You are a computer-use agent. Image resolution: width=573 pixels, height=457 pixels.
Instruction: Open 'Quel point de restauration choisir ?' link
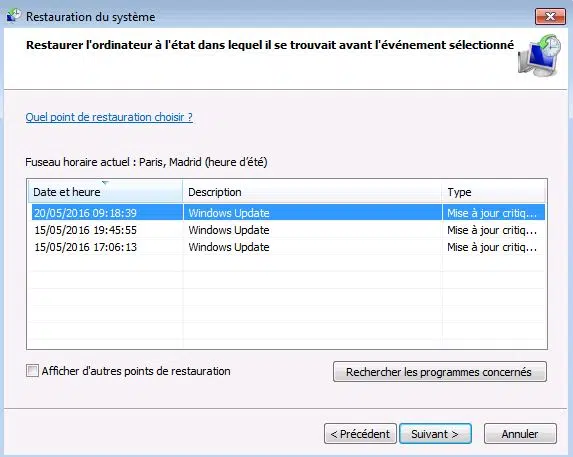[109, 117]
